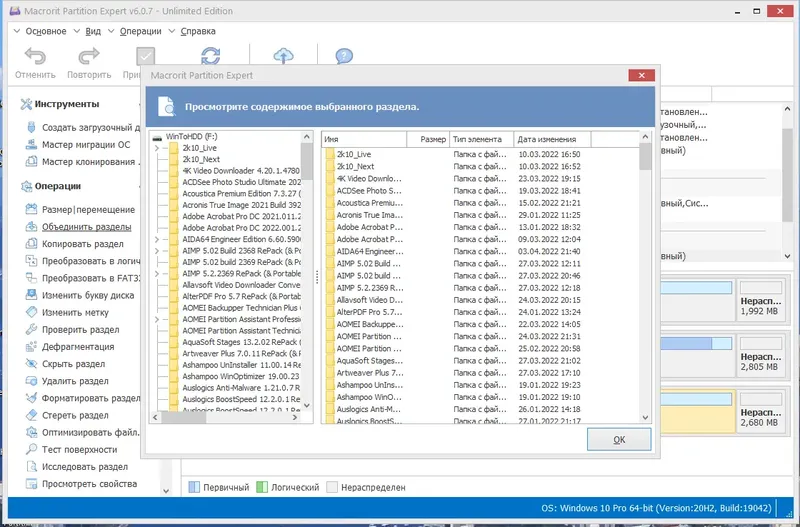The width and height of the screenshot is (800, 527).
Task: Click the Проверить раздел wrench icon
Action: pyautogui.click(x=32, y=329)
